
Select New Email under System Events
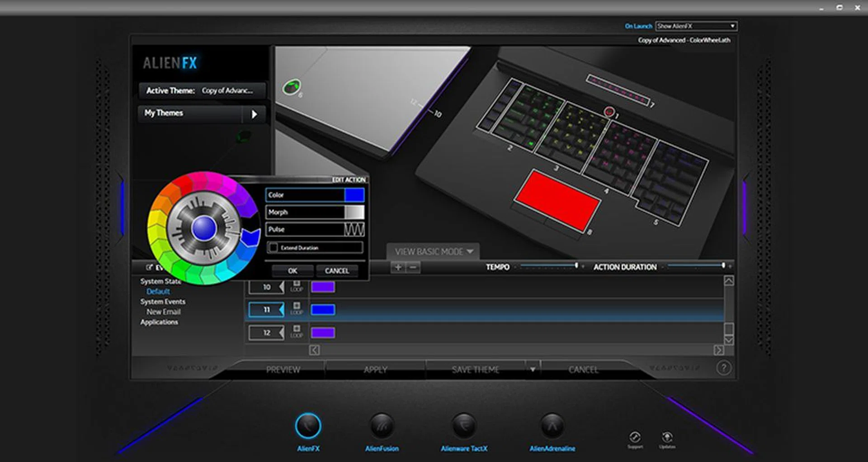pyautogui.click(x=163, y=312)
